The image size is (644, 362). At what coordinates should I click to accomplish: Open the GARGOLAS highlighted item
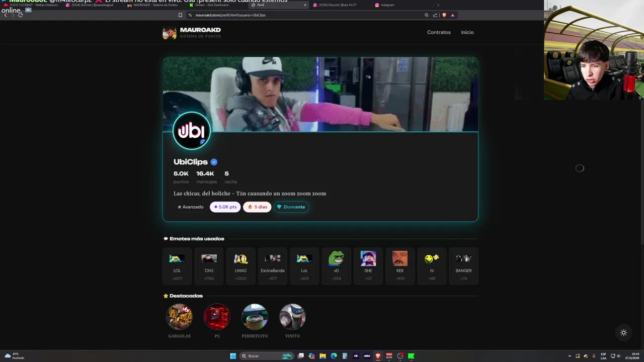(x=180, y=317)
